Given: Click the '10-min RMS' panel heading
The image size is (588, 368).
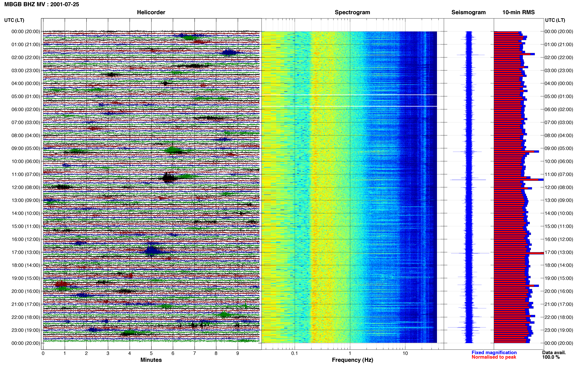Looking at the screenshot, I should pos(518,12).
